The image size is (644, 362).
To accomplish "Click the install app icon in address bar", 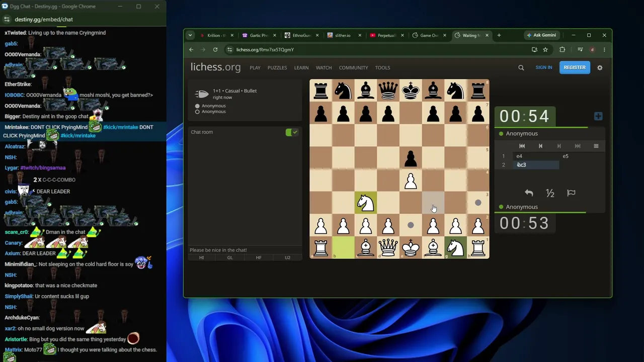I will click(534, 50).
